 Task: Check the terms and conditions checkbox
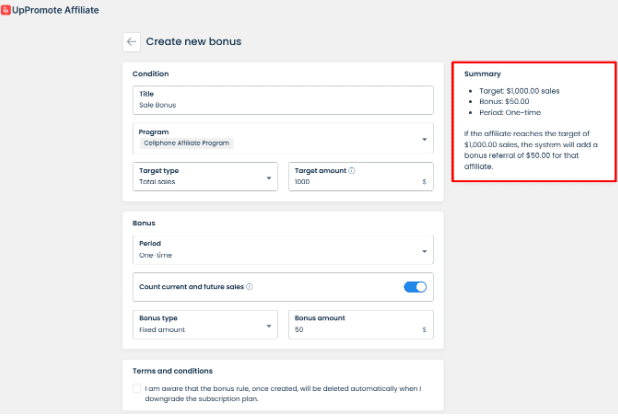[136, 388]
